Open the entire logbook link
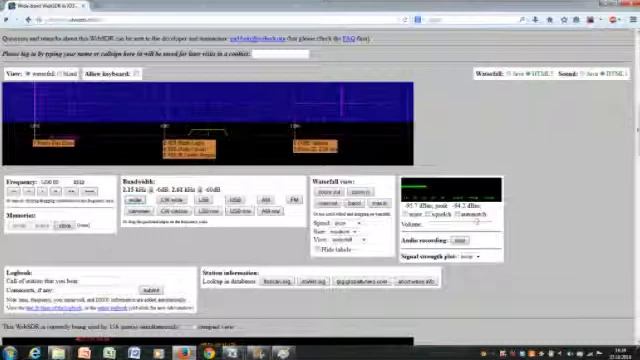The width and height of the screenshot is (640, 360). pyautogui.click(x=112, y=308)
